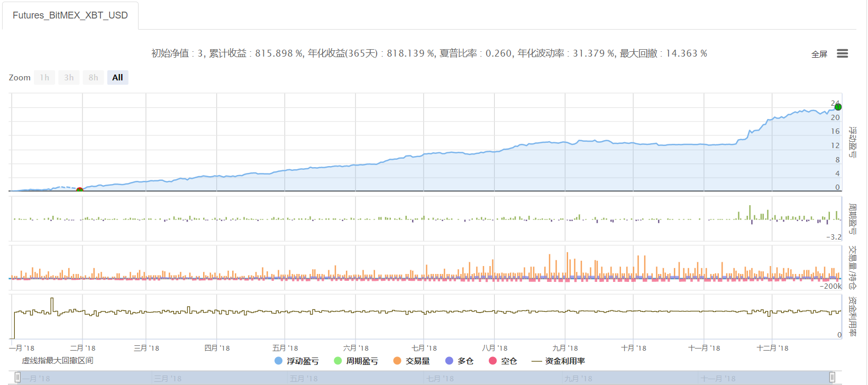
Task: Click the green marker at chart end
Action: click(838, 107)
